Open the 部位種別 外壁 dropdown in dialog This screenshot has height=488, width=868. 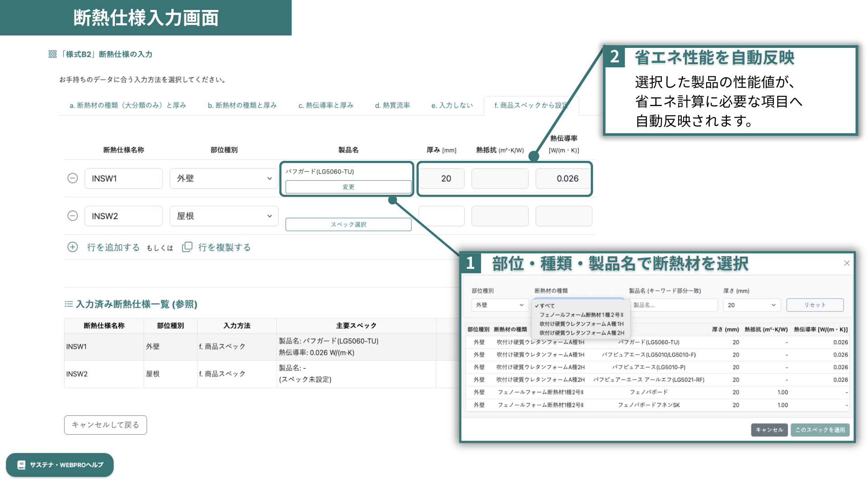point(499,305)
